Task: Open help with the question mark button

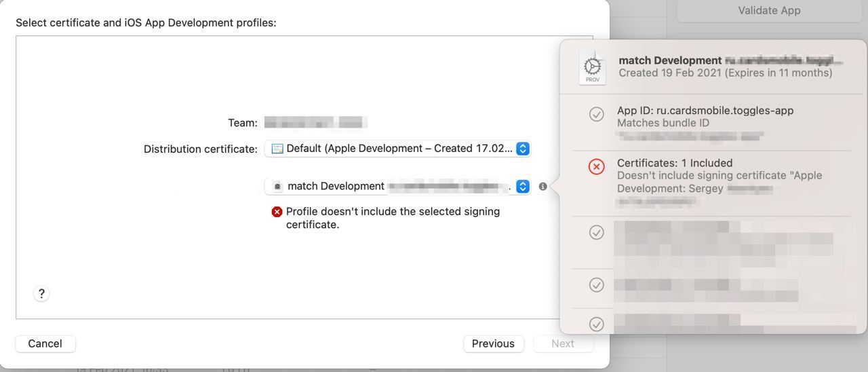Action: pos(41,293)
